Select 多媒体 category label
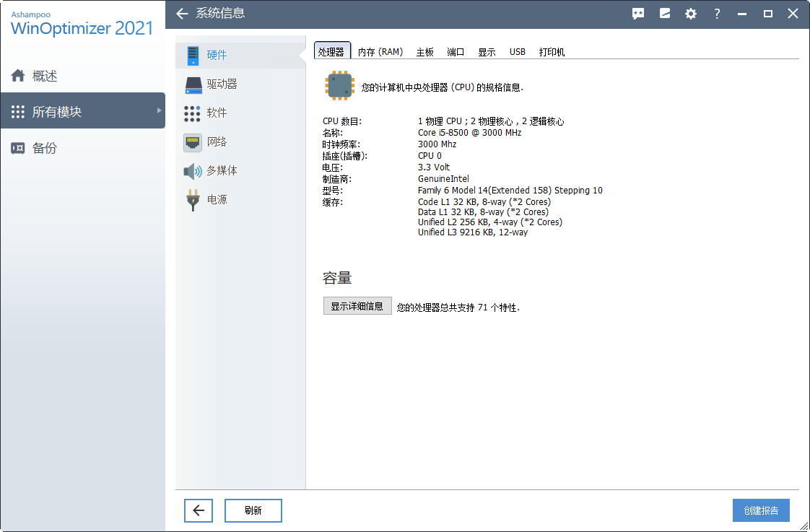The width and height of the screenshot is (810, 532). 222,171
